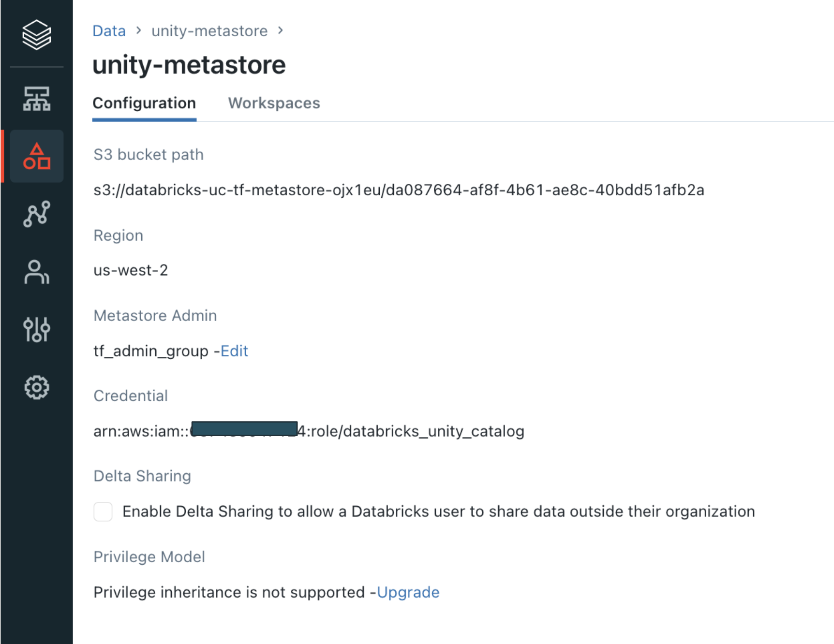This screenshot has height=644, width=834.
Task: Click chevron after unity-metastore breadcrumb
Action: 281,30
